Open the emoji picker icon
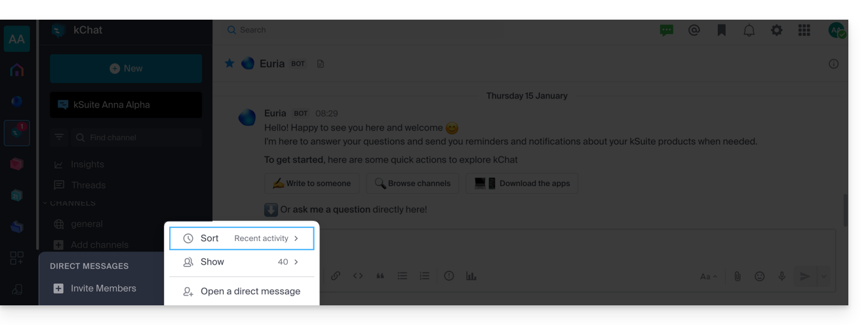 (x=759, y=277)
